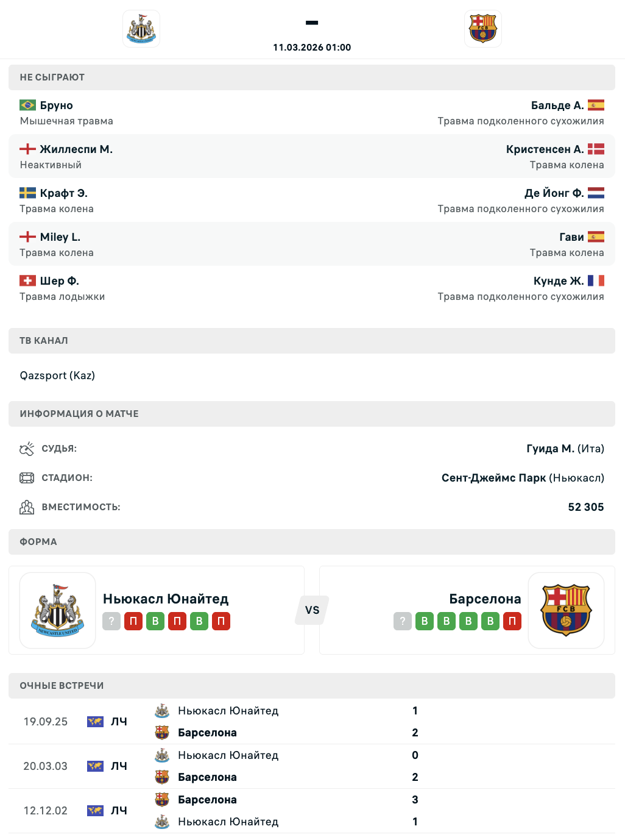This screenshot has height=840, width=625.
Task: Click the Netherlands flag beside Де Йонг Ф.
Action: 596,193
